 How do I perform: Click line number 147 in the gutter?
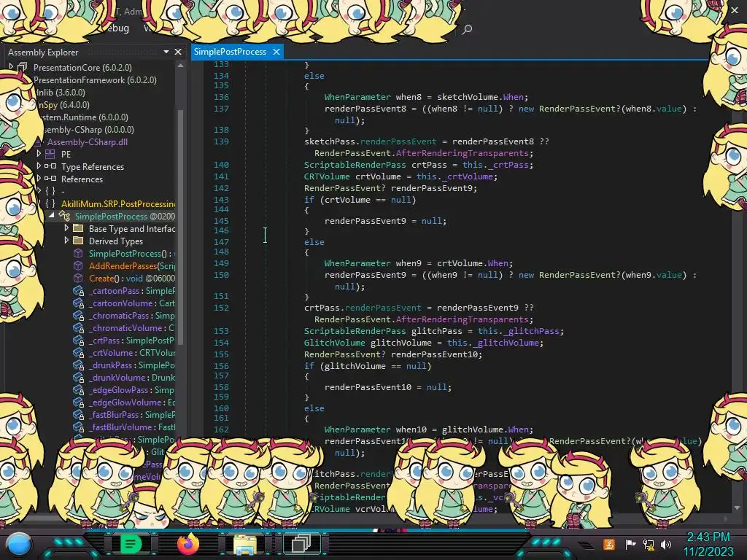(x=221, y=242)
